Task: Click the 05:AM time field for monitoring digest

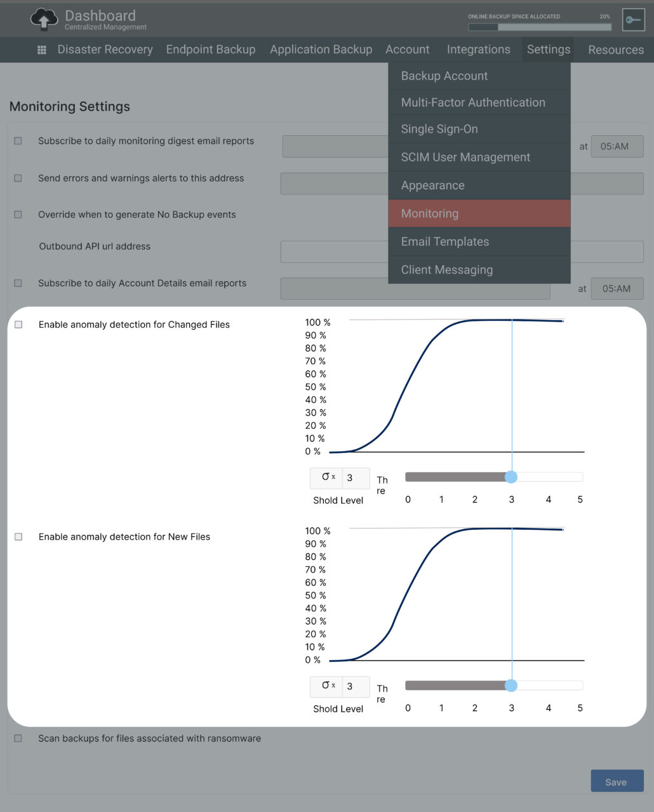Action: click(x=617, y=146)
